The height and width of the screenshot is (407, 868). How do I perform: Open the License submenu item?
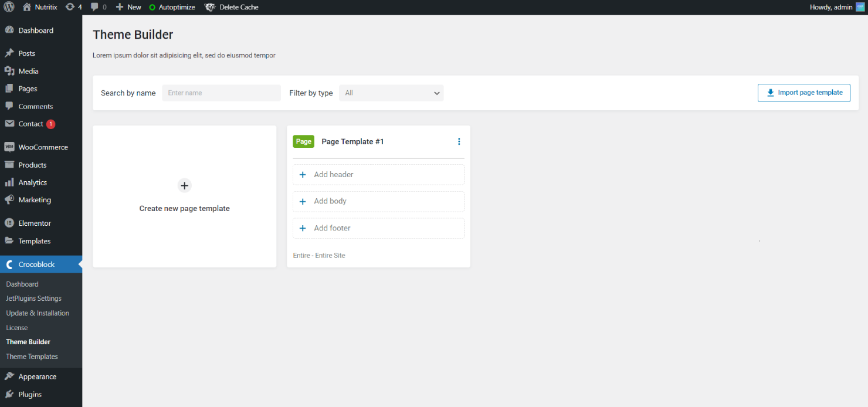point(17,328)
